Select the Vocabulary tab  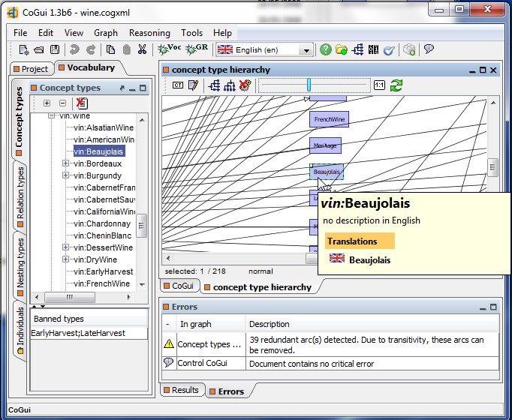point(87,67)
